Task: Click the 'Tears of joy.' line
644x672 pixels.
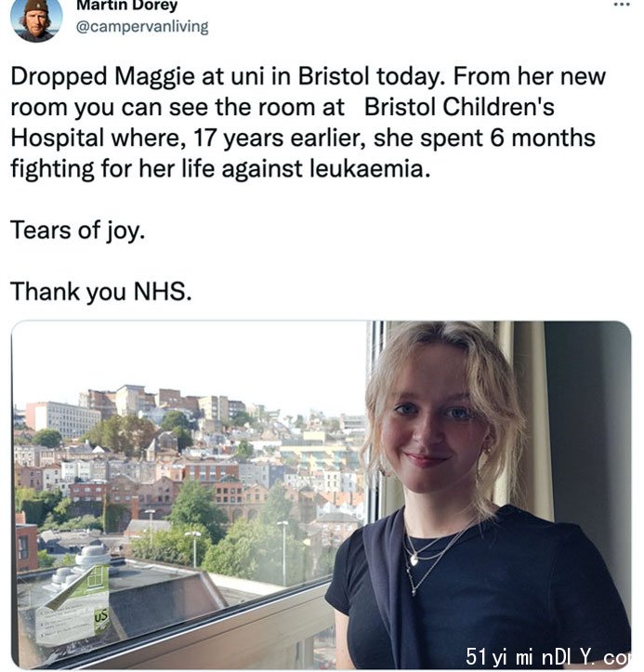Action: [77, 231]
